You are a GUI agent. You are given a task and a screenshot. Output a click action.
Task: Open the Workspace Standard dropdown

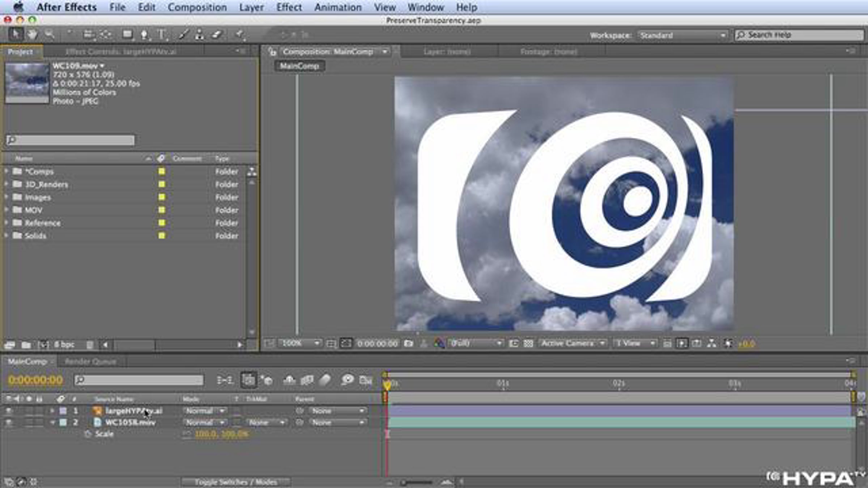pyautogui.click(x=682, y=35)
